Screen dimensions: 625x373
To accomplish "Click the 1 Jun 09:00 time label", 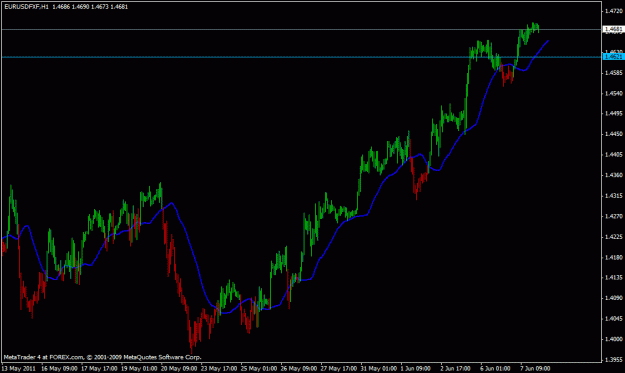I will pyautogui.click(x=415, y=369).
